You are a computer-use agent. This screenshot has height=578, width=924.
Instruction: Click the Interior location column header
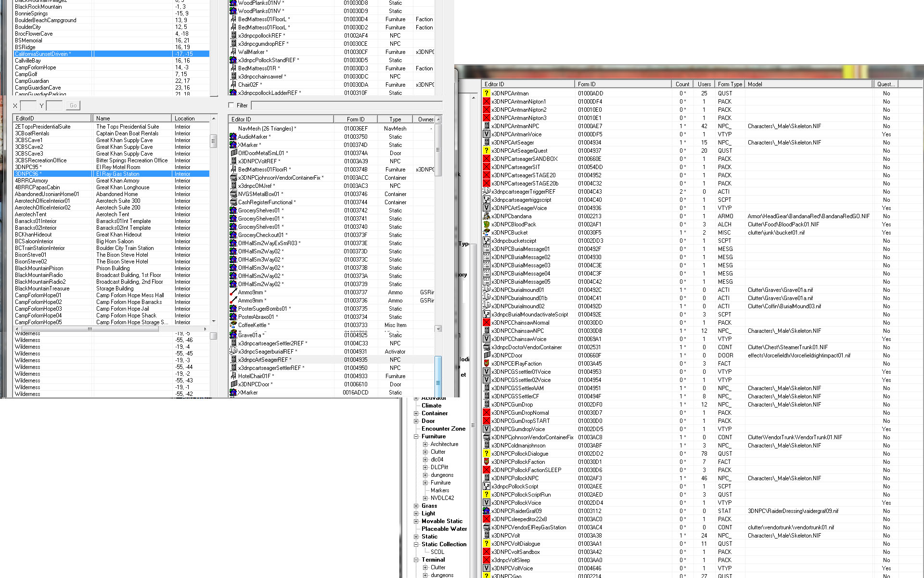pyautogui.click(x=186, y=118)
